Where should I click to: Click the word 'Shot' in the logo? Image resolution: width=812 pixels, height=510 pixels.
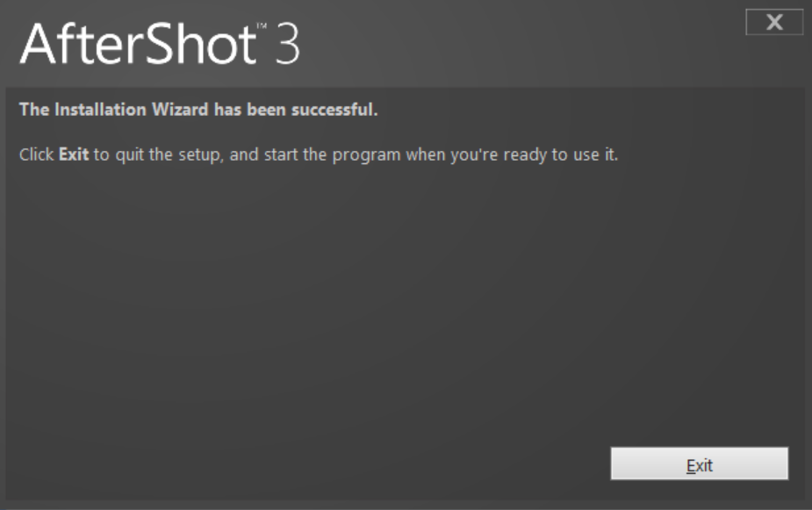[200, 45]
